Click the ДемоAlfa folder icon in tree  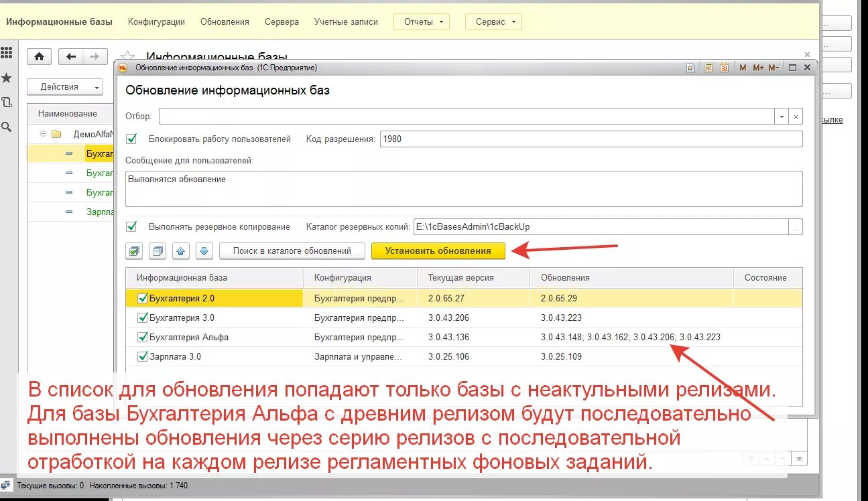click(x=56, y=133)
